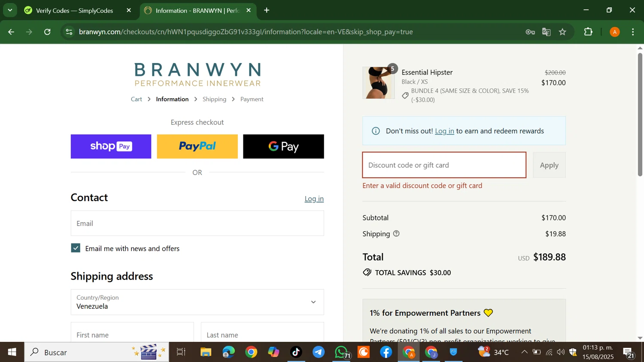Screen dimensions: 644x362
Task: Open the tab search dropdown arrow
Action: click(10, 10)
